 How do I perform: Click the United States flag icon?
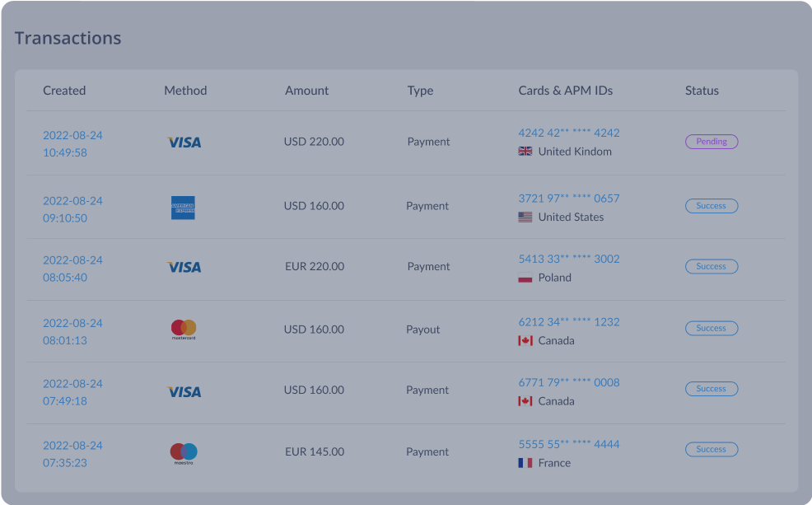(525, 217)
